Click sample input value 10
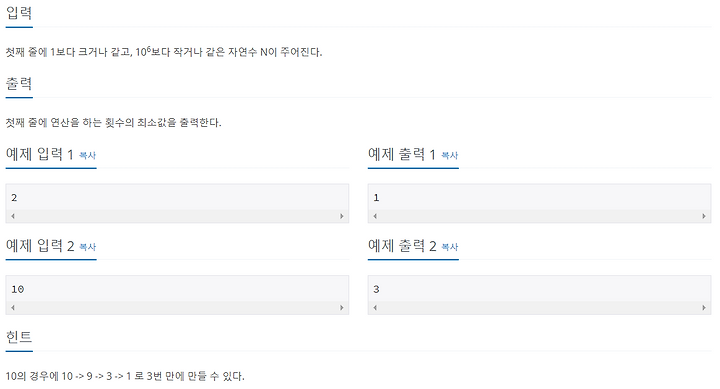The height and width of the screenshot is (389, 720). (x=17, y=289)
